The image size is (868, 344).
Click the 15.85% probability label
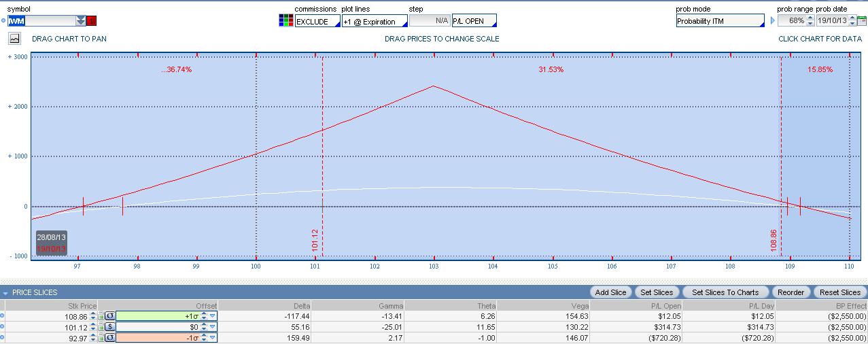tap(820, 69)
